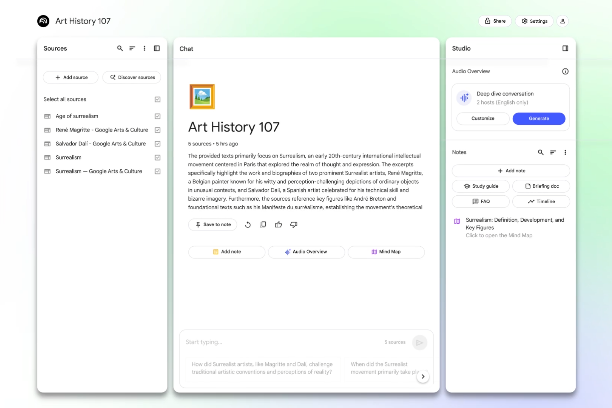612x408 pixels.
Task: Copy the summary using the copy icon
Action: [x=262, y=225]
